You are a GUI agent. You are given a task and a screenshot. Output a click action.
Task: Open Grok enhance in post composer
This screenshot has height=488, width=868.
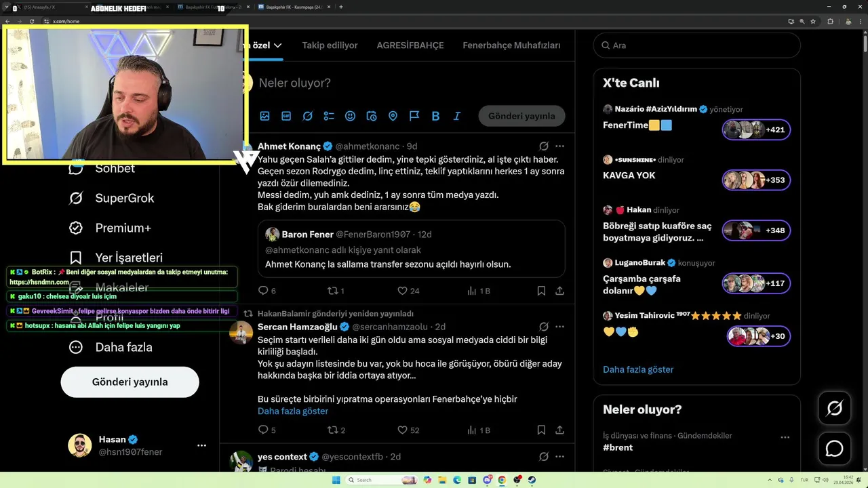pos(307,116)
